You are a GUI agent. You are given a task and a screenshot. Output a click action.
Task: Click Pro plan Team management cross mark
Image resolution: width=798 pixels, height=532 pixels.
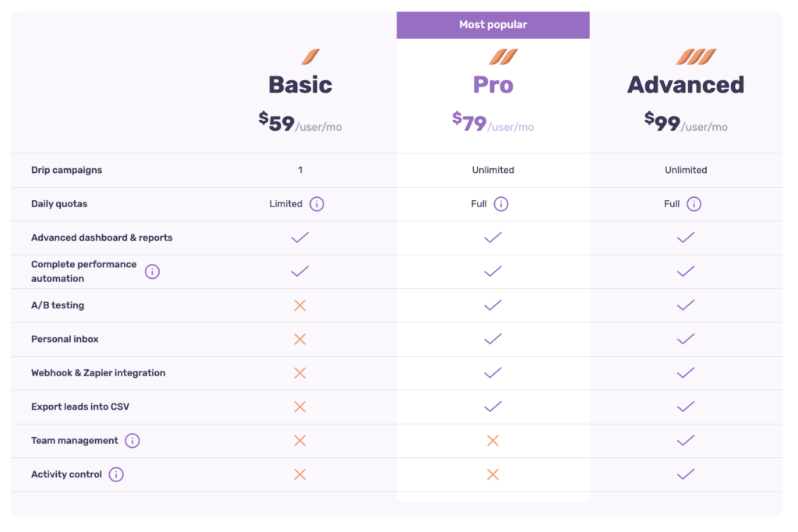[493, 440]
